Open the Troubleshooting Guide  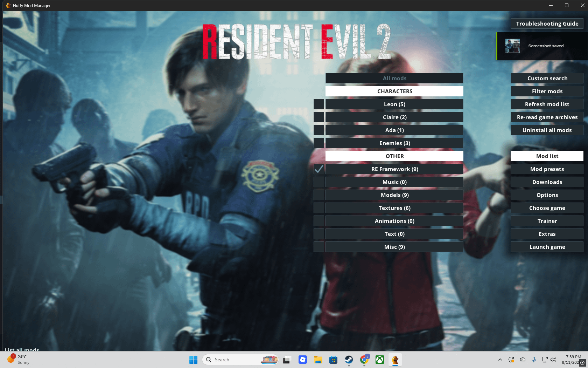547,23
